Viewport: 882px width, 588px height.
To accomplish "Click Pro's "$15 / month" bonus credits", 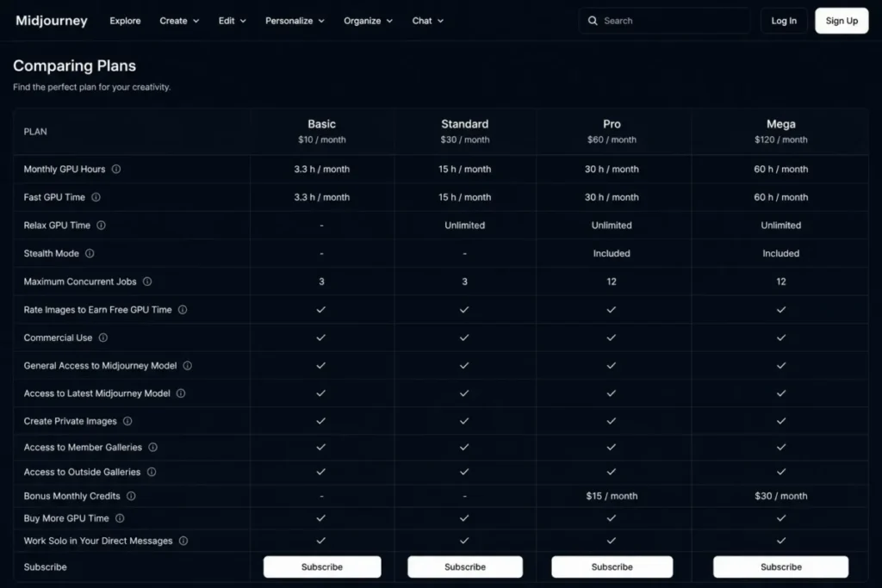I will click(612, 497).
